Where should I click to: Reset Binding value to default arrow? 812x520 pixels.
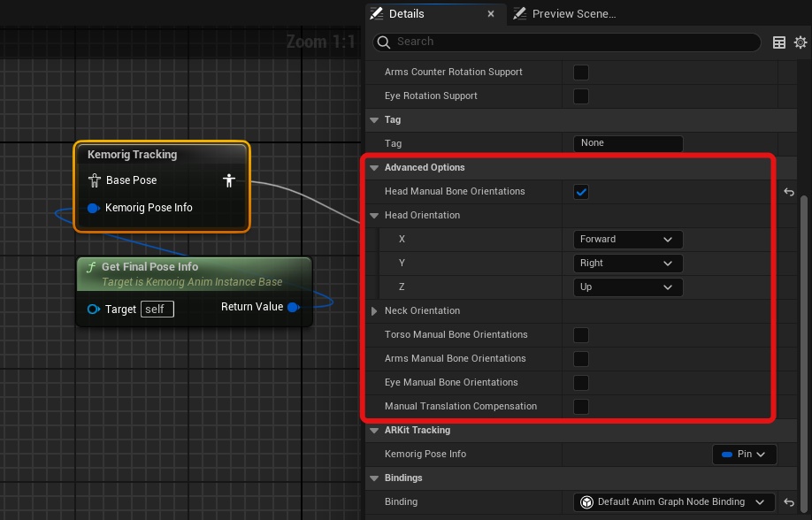tap(789, 502)
